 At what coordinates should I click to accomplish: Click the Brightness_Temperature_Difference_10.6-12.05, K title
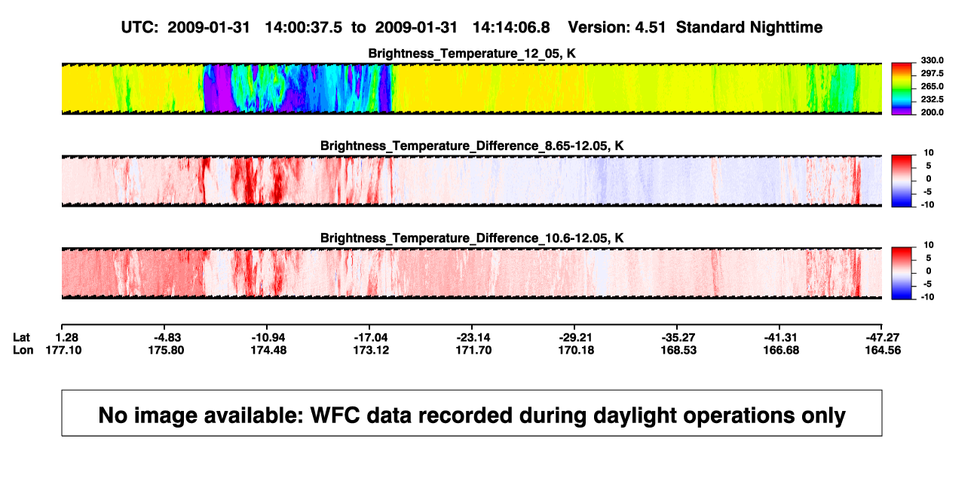point(472,238)
